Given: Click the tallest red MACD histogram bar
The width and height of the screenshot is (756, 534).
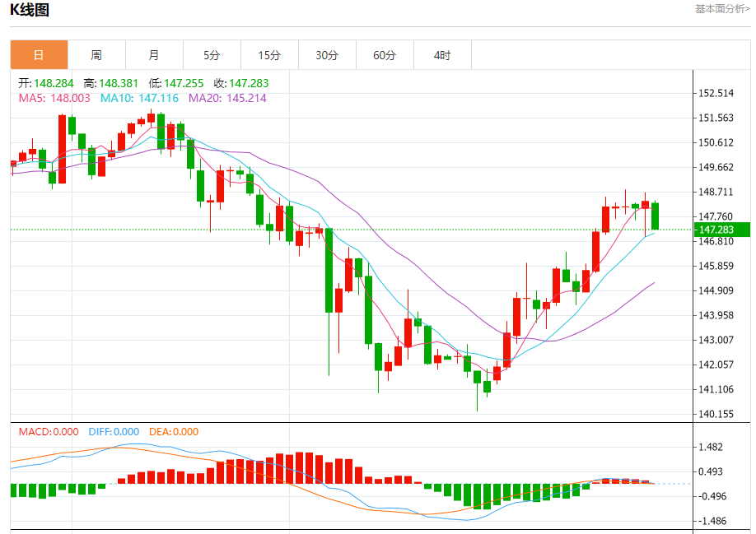Looking at the screenshot, I should (300, 468).
